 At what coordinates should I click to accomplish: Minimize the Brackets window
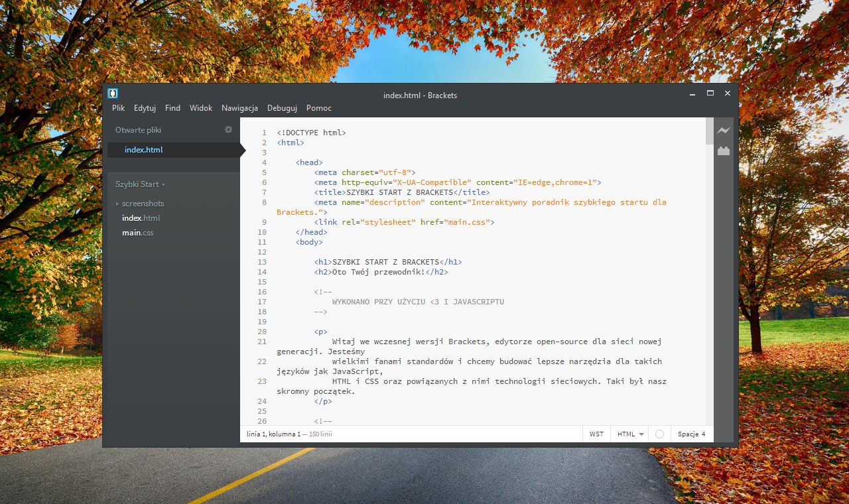tap(692, 94)
